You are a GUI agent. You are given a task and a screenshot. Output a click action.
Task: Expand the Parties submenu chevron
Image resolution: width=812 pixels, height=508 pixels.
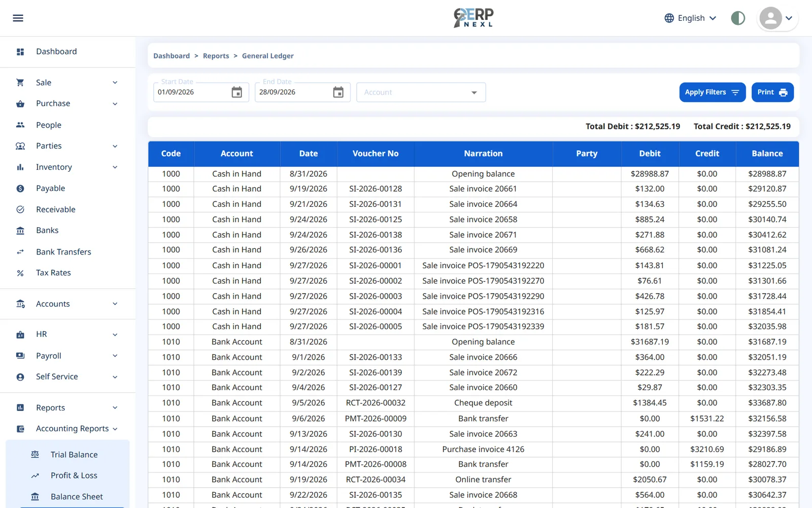coord(115,146)
